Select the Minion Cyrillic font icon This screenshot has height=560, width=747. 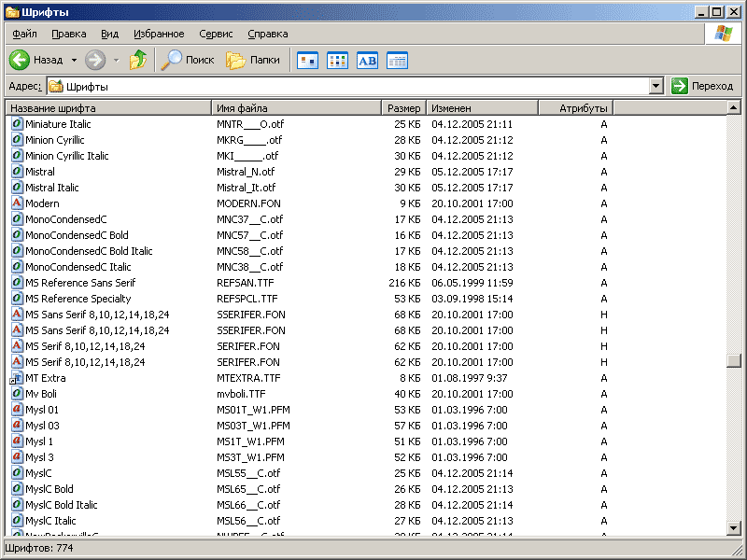coord(17,139)
